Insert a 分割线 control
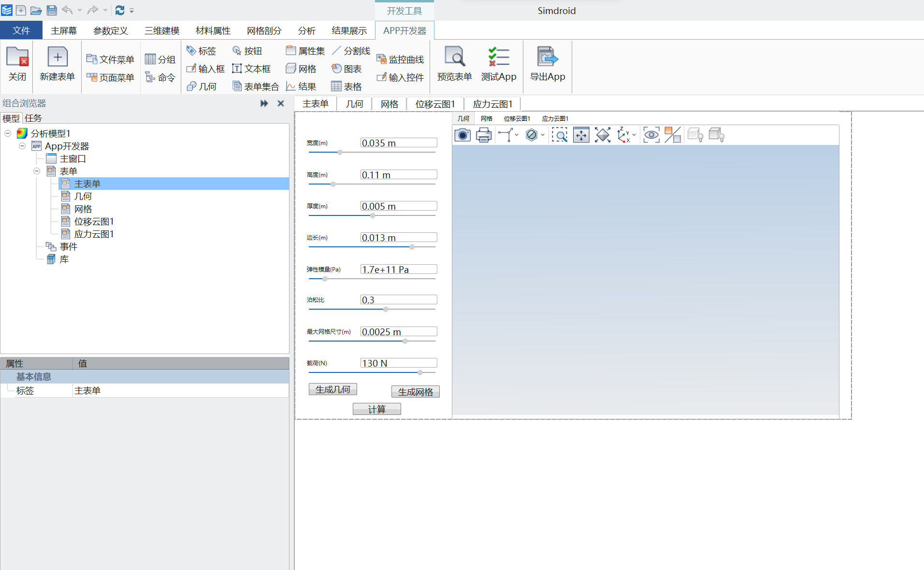 point(351,51)
